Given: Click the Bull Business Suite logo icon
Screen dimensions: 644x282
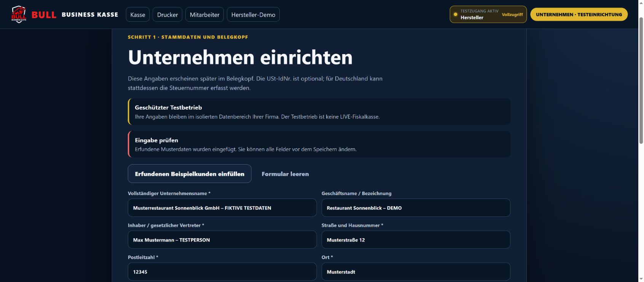Looking at the screenshot, I should click(19, 14).
